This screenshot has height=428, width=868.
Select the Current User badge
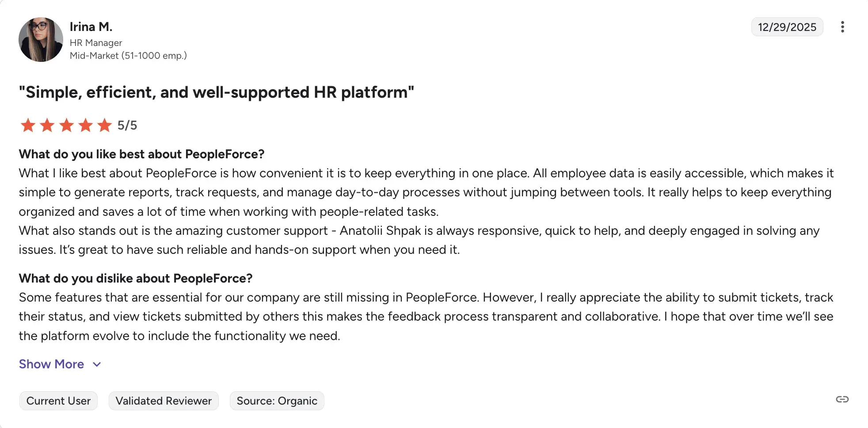58,401
